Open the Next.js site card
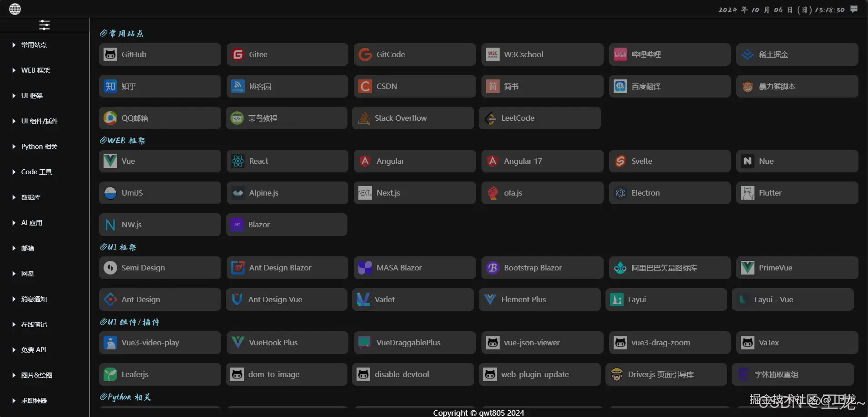Viewport: 868px width, 417px height. click(415, 193)
